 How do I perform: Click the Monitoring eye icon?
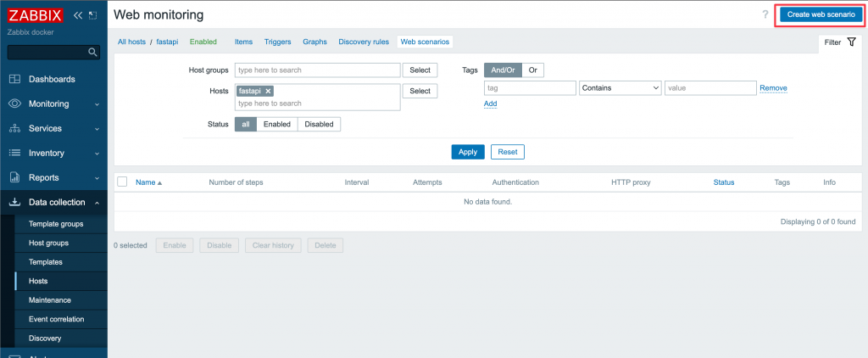coord(15,103)
